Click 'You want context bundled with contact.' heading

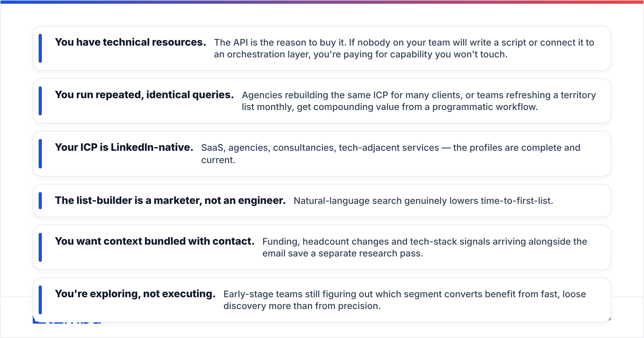click(155, 241)
